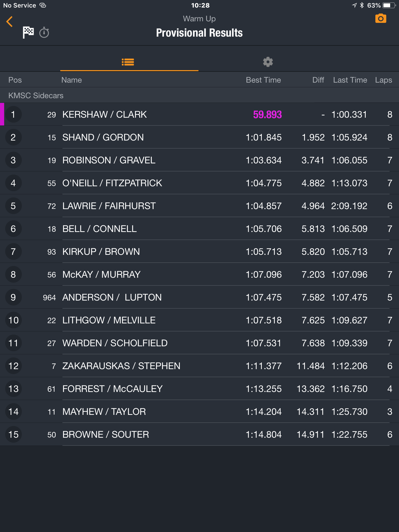
Task: Tap position 15 circle badge
Action: [13, 434]
